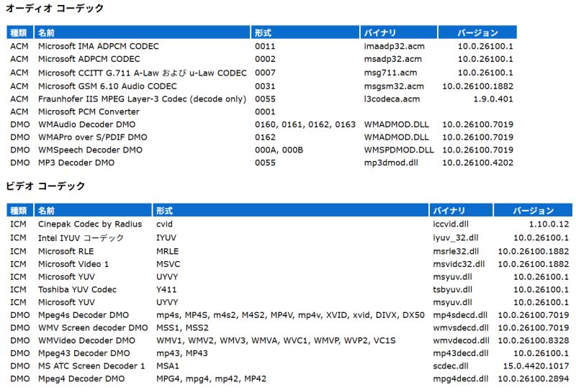
Task: Select the mpg4decd.dll binary cell
Action: coord(461,378)
